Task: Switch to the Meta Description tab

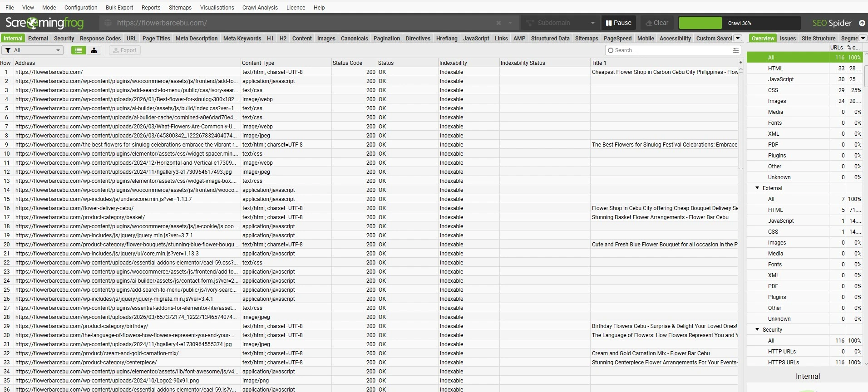Action: pos(197,38)
